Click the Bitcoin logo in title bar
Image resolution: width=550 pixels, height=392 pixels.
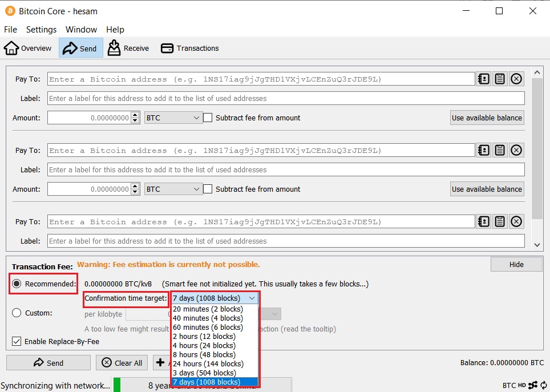[10, 11]
